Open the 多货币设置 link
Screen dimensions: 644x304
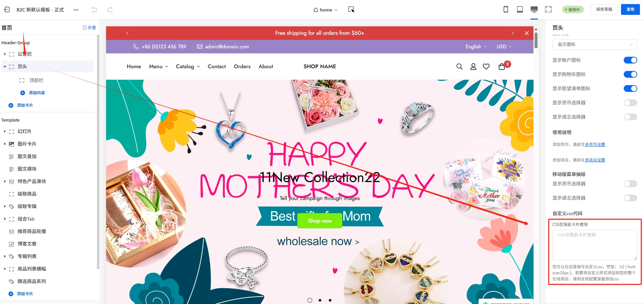(595, 145)
